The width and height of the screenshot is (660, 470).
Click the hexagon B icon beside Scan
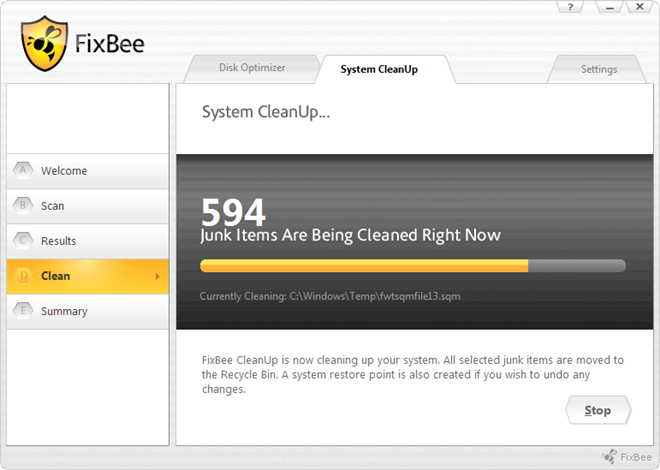point(23,205)
